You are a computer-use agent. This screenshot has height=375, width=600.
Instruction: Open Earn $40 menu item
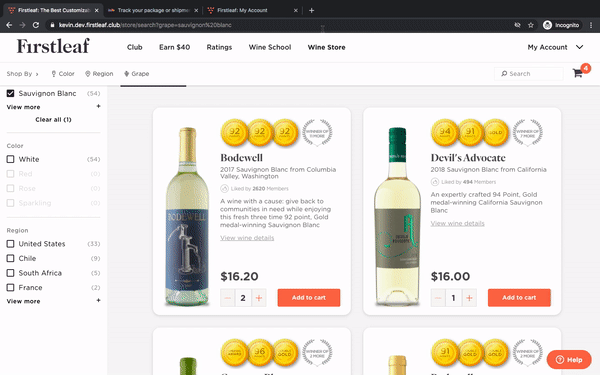174,47
